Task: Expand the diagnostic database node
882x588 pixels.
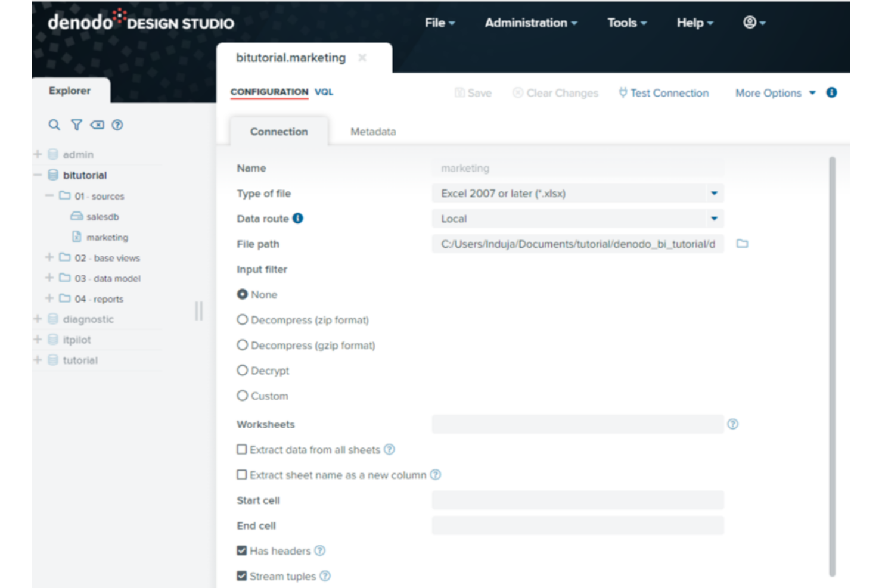Action: click(38, 319)
